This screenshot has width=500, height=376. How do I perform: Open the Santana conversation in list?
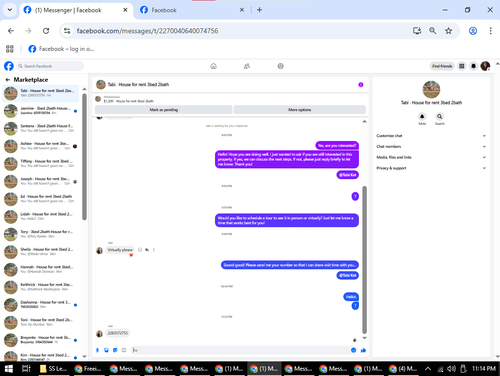pyautogui.click(x=41, y=128)
